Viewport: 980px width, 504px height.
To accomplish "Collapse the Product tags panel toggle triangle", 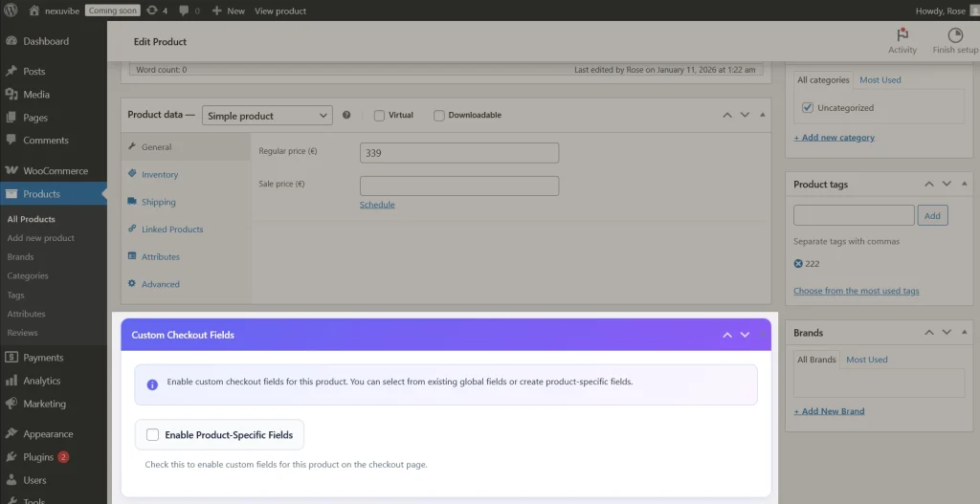I will (x=965, y=184).
